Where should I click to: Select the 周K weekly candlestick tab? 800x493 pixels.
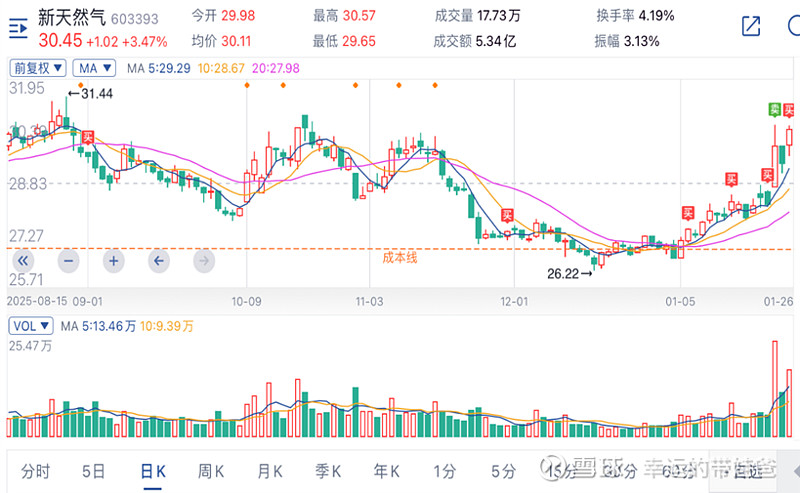point(211,471)
